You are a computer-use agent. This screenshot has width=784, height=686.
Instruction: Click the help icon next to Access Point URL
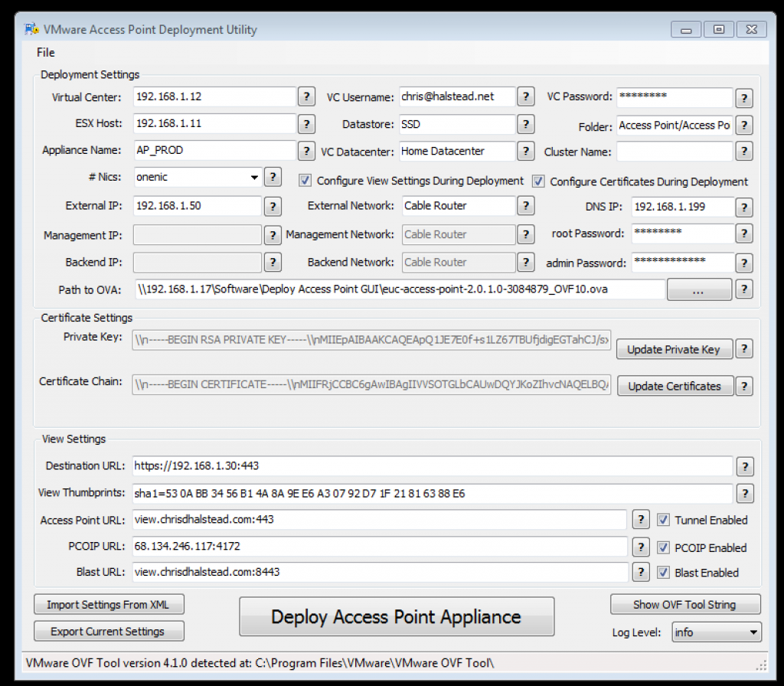(x=641, y=520)
